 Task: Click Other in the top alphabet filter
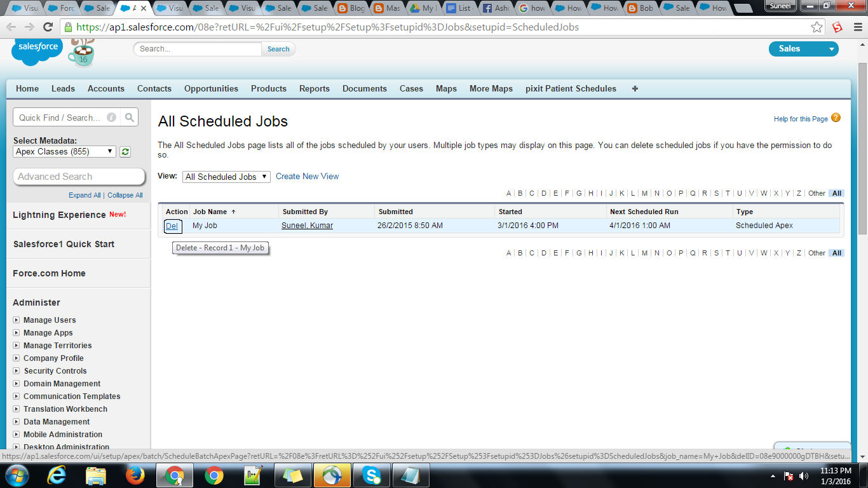coord(817,193)
